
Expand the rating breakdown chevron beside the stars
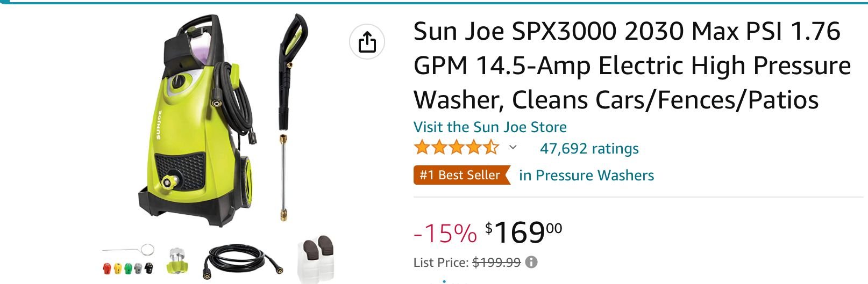(513, 148)
